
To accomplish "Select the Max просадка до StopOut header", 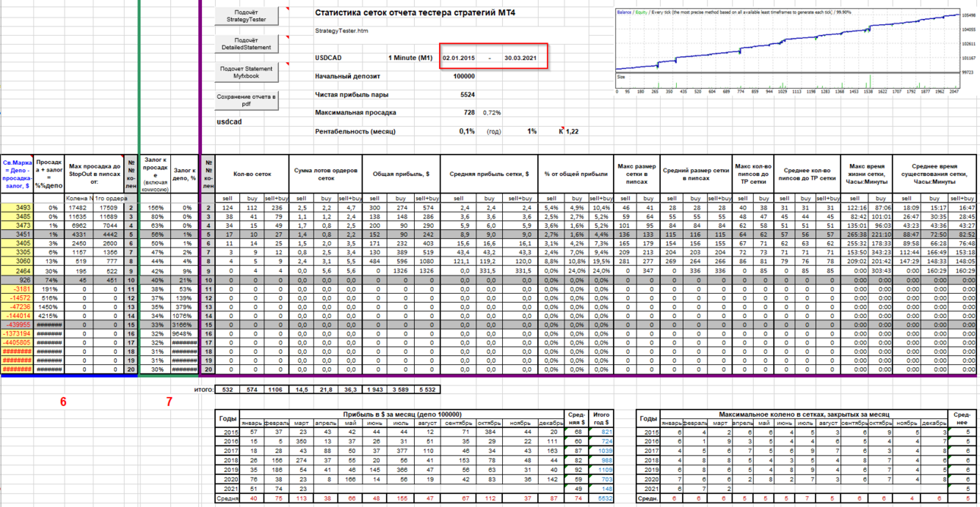I will [94, 174].
